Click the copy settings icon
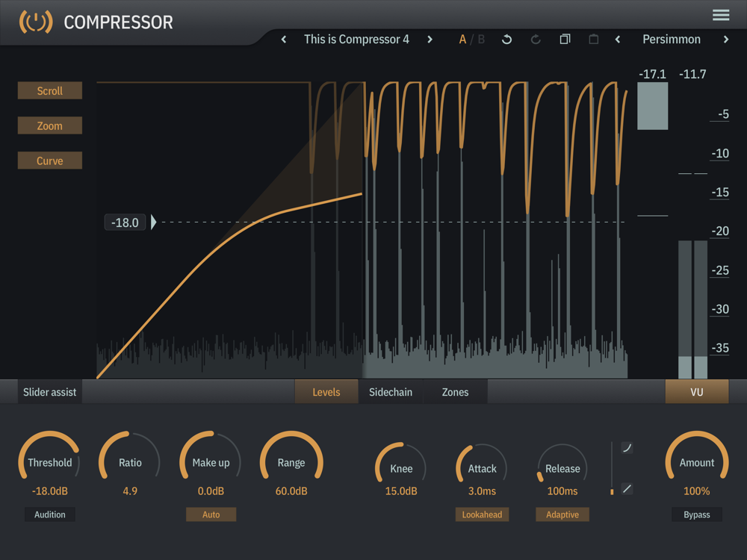 point(565,40)
